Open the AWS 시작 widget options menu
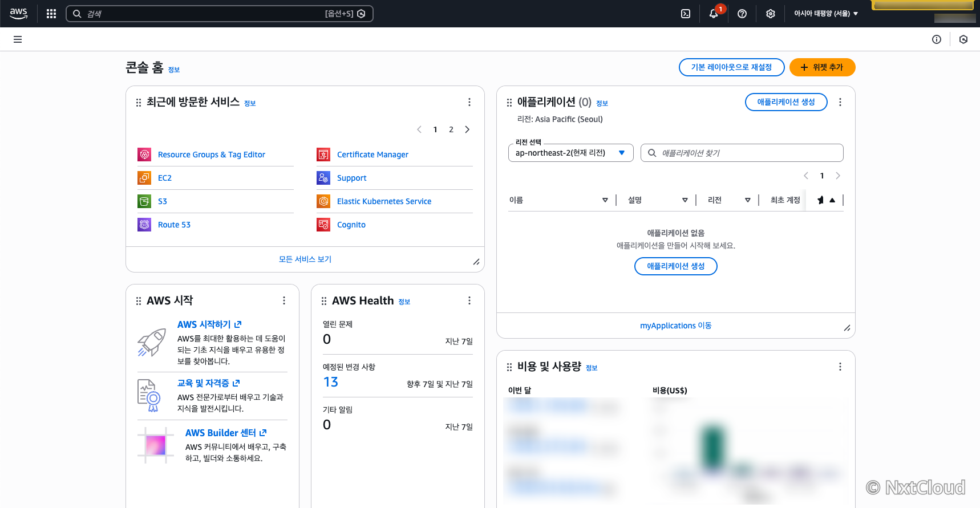 pos(284,300)
